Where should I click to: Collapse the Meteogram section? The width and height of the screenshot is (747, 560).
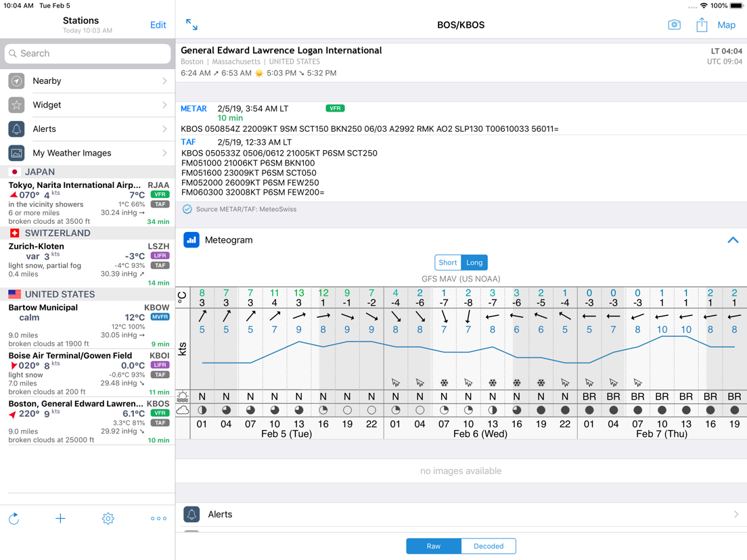[733, 240]
